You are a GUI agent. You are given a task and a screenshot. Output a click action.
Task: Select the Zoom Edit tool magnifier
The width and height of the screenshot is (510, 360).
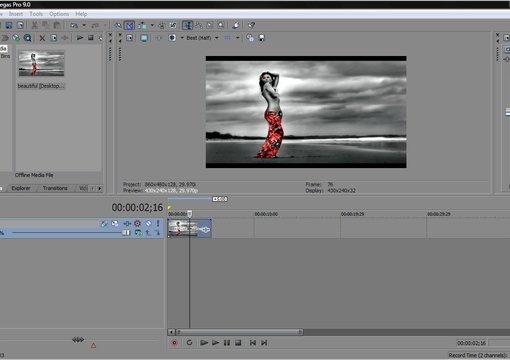tap(221, 25)
